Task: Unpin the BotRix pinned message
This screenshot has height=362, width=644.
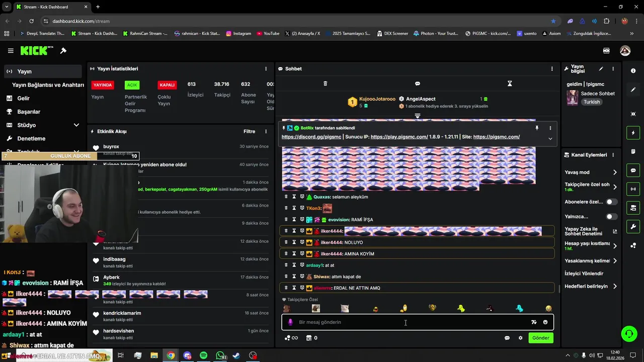Action: (x=537, y=128)
